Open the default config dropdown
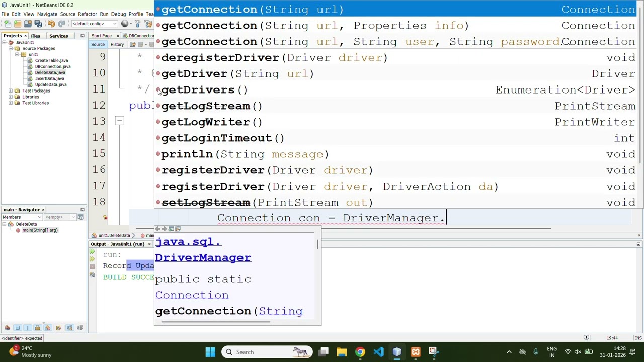The image size is (644, 362). click(x=95, y=24)
